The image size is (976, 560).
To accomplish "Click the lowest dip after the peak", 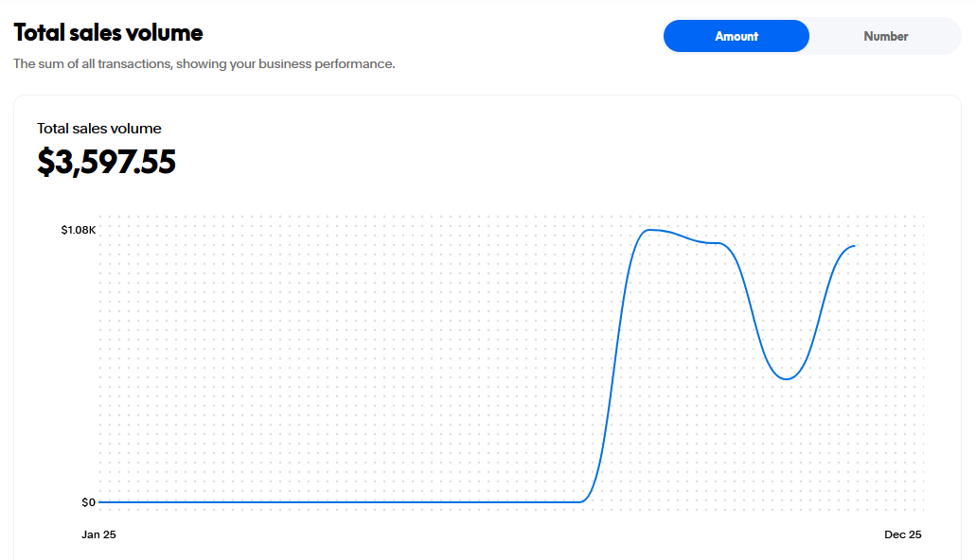I will tap(786, 378).
